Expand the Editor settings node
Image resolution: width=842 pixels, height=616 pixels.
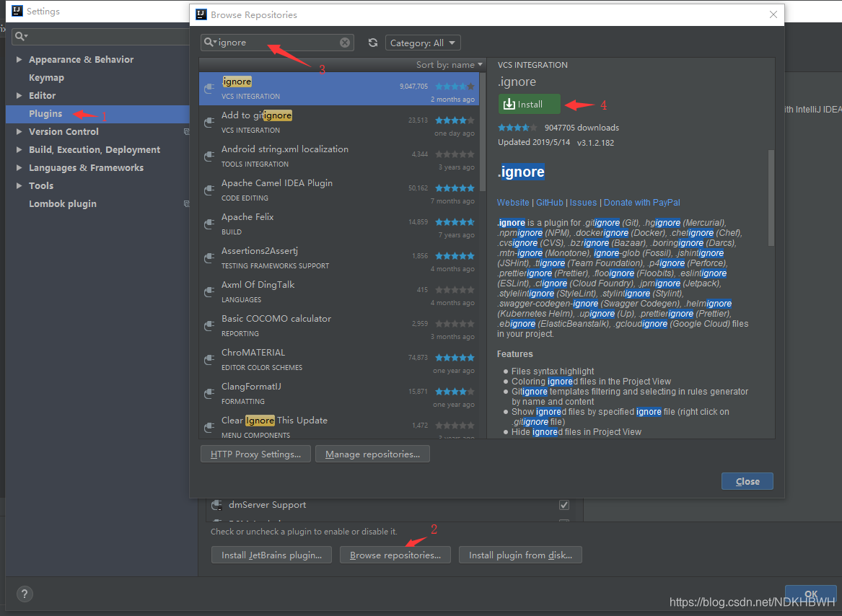tap(19, 96)
